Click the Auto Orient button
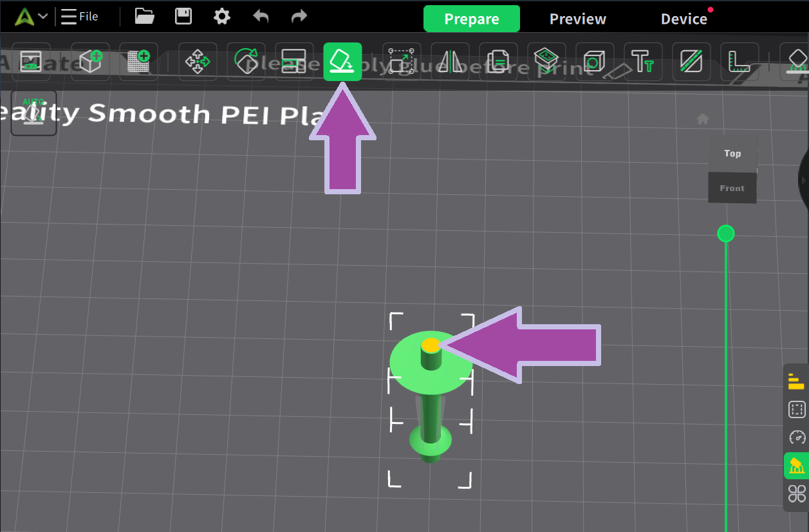809x532 pixels. point(33,113)
